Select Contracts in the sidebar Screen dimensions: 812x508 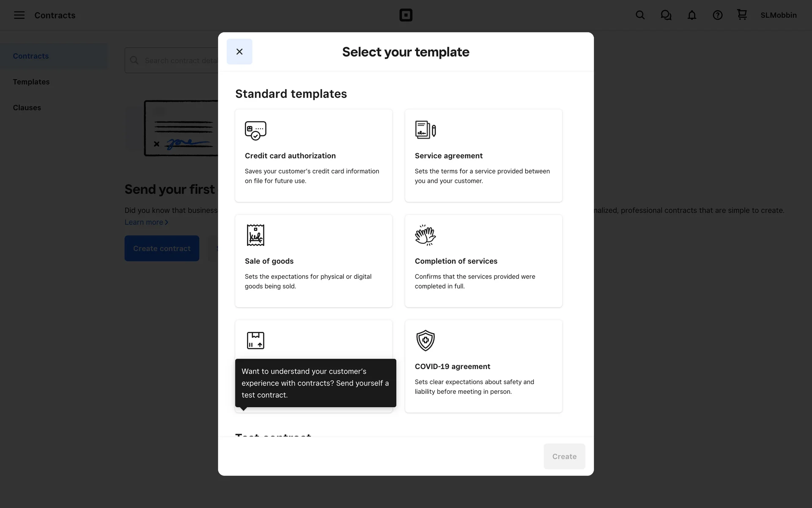tap(31, 56)
